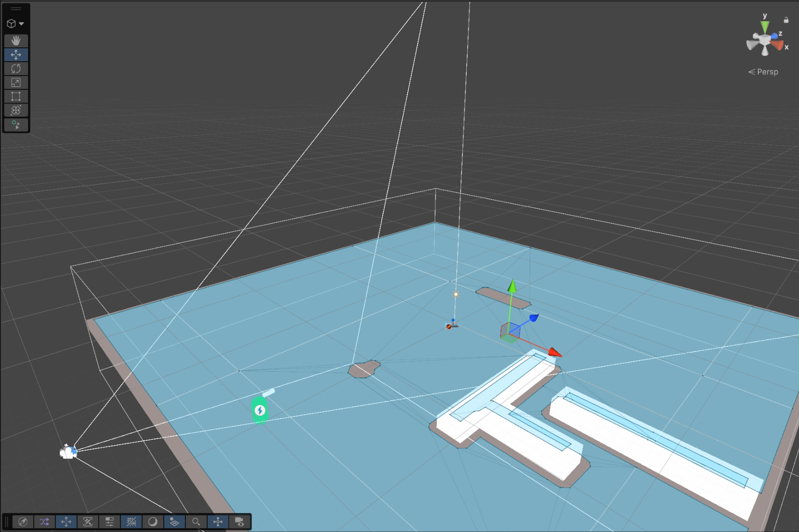Click the purple shuffle arrows icon
The width and height of the screenshot is (799, 532).
tap(44, 522)
